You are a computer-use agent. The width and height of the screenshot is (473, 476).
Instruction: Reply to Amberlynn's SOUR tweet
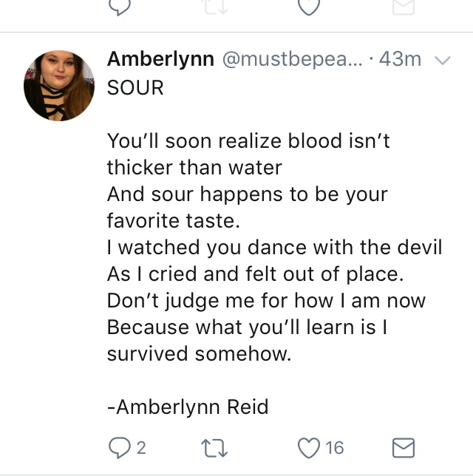119,447
